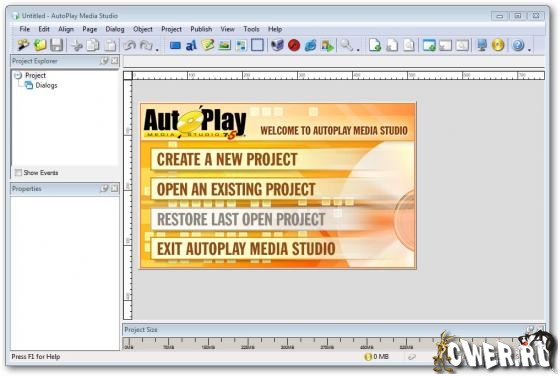
Task: Toggle pin on Project Explorer panel
Action: (104, 61)
